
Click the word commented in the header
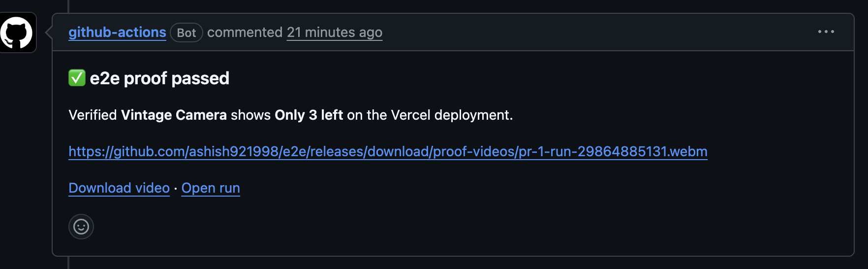[245, 33]
